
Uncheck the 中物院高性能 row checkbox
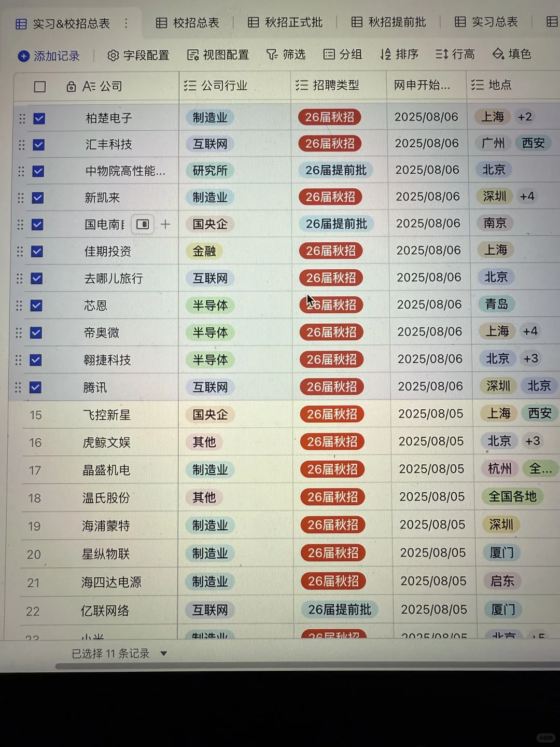click(38, 171)
